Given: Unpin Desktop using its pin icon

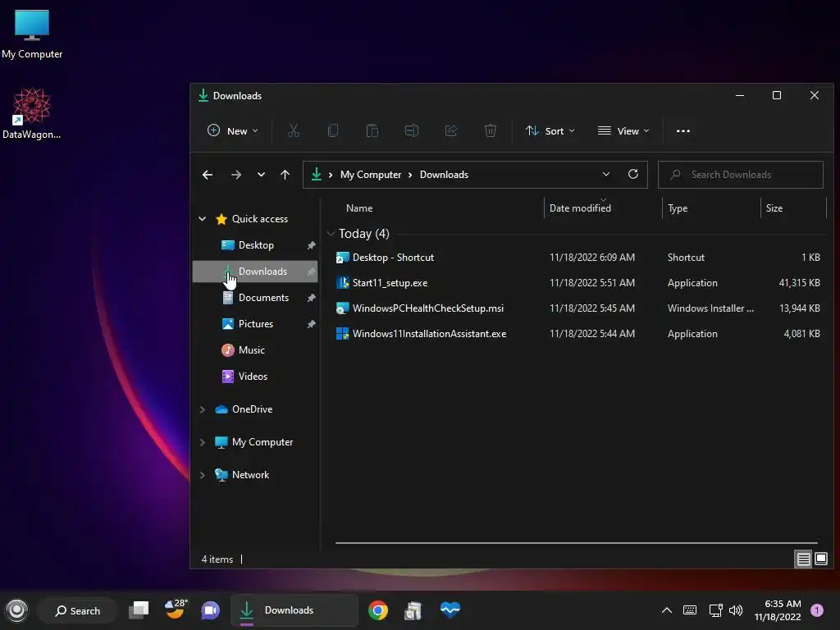Looking at the screenshot, I should click(x=311, y=245).
